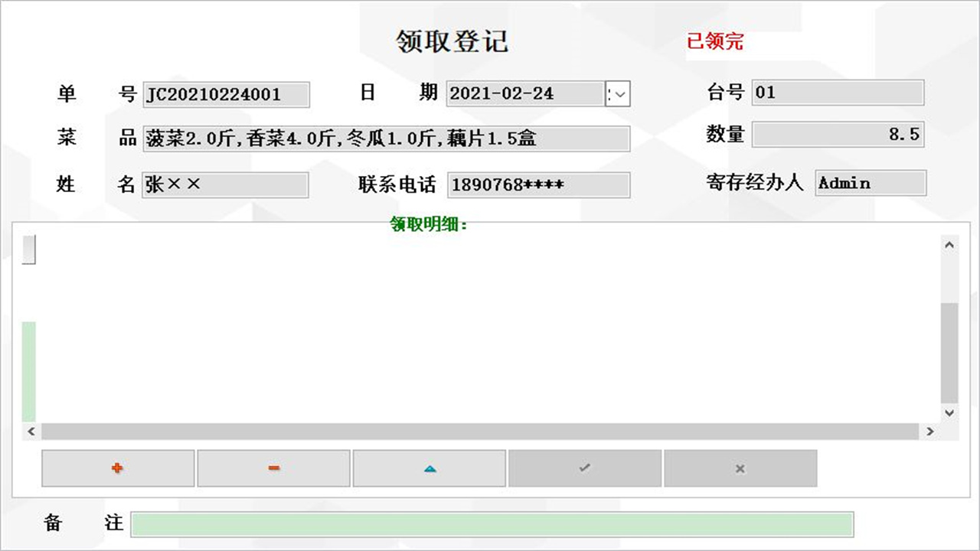Click the checkmark confirm icon
The width and height of the screenshot is (980, 551).
pyautogui.click(x=585, y=468)
